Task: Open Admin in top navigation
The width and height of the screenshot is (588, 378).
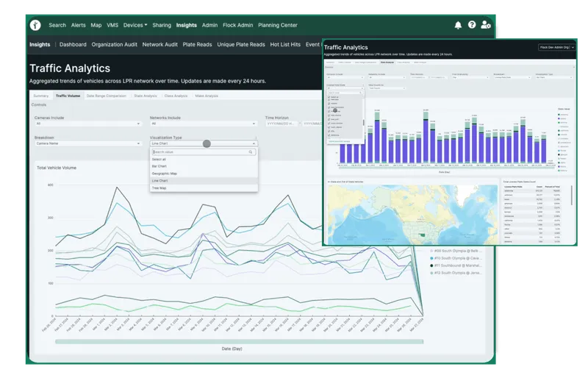Action: coord(209,25)
